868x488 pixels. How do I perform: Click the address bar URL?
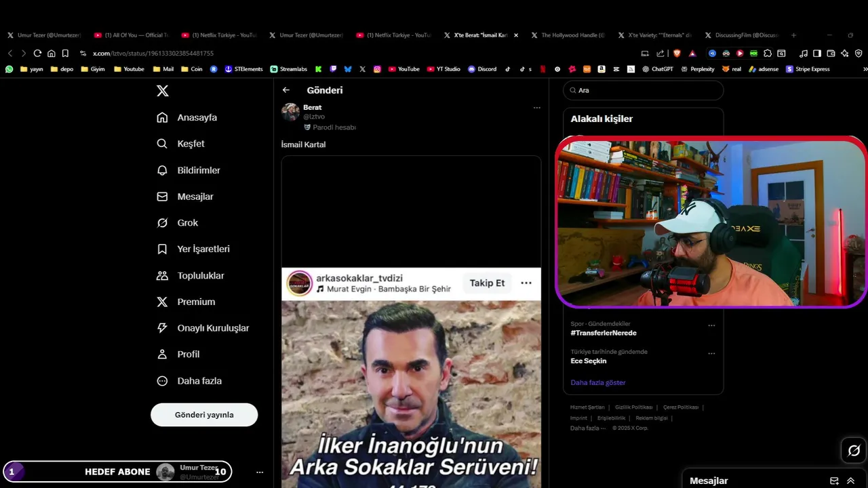(153, 54)
